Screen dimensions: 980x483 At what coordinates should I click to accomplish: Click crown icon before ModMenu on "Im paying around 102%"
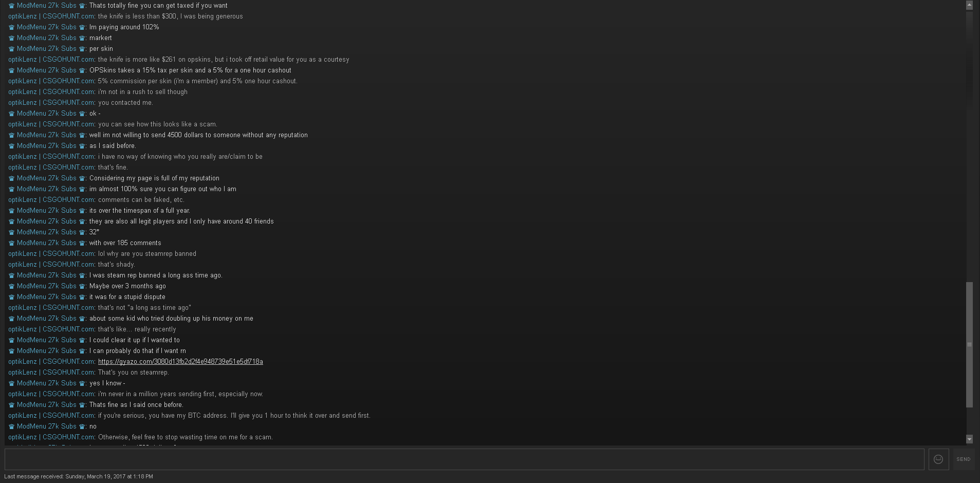(x=11, y=27)
